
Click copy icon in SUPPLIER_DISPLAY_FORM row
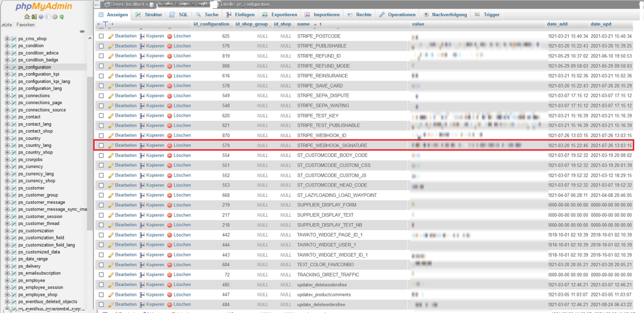[x=142, y=205]
